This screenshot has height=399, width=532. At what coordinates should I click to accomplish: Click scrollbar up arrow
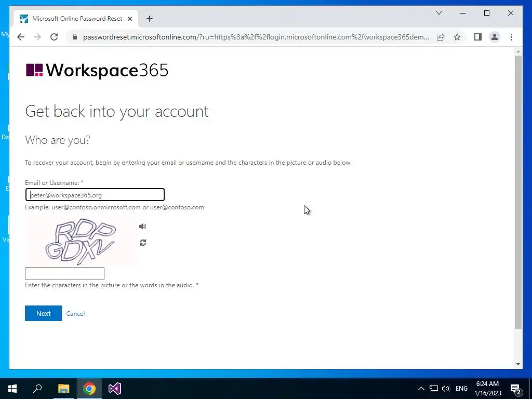point(518,51)
